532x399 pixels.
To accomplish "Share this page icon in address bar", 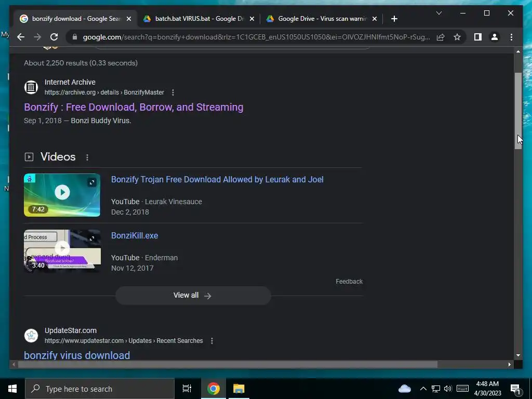I will coord(441,37).
